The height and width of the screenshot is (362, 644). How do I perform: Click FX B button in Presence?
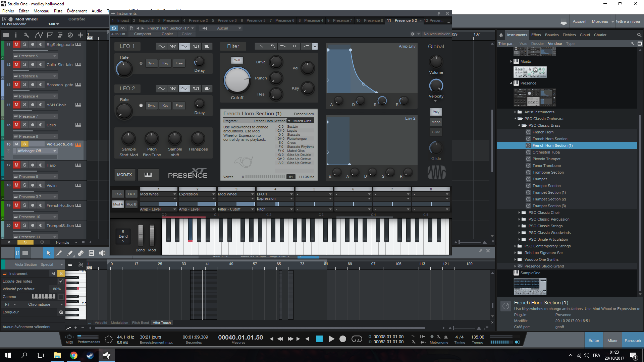(131, 194)
